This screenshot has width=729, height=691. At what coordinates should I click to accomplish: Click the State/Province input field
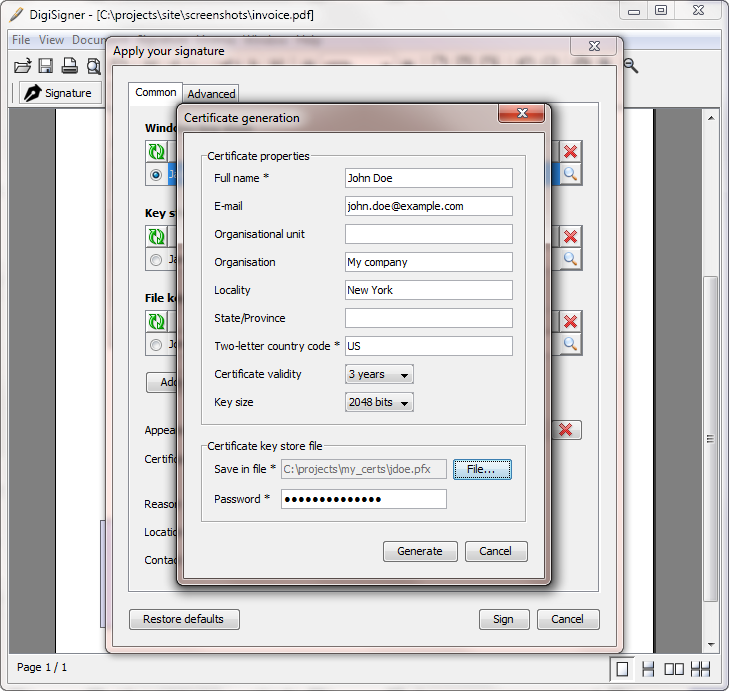429,318
